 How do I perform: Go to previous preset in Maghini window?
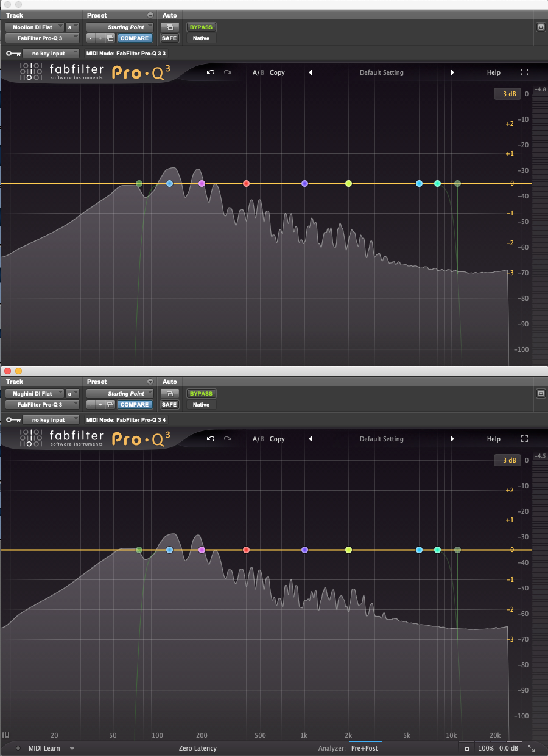[x=311, y=439]
